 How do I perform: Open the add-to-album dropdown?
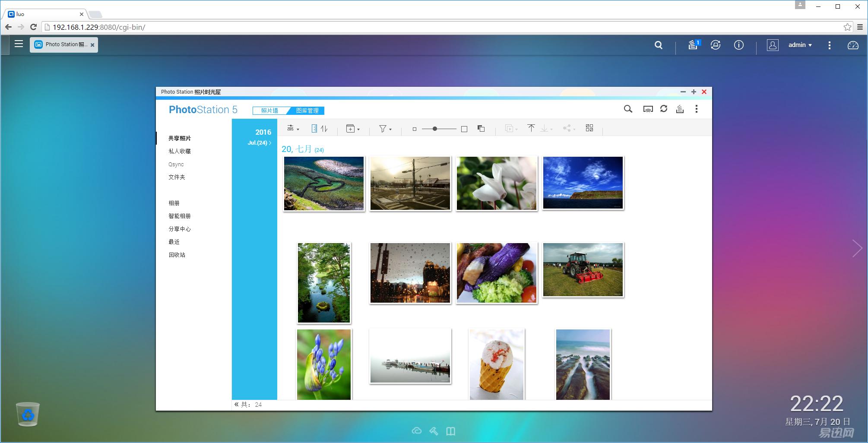[352, 129]
